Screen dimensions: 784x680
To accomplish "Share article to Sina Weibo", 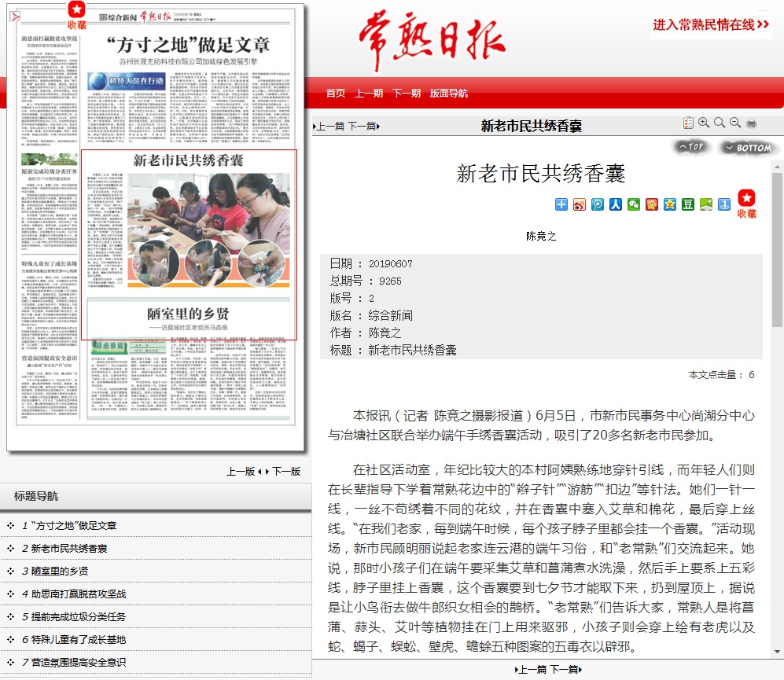I will pos(579,204).
